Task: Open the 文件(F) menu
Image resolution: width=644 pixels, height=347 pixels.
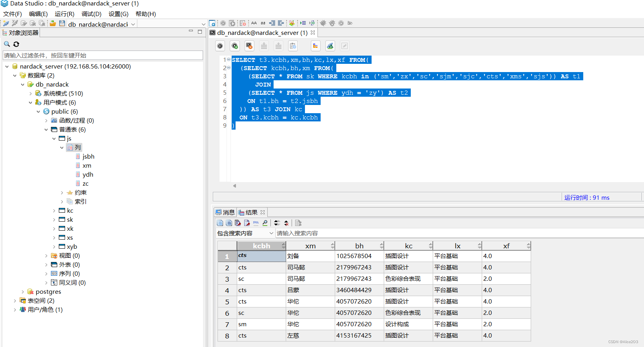Action: [x=13, y=14]
